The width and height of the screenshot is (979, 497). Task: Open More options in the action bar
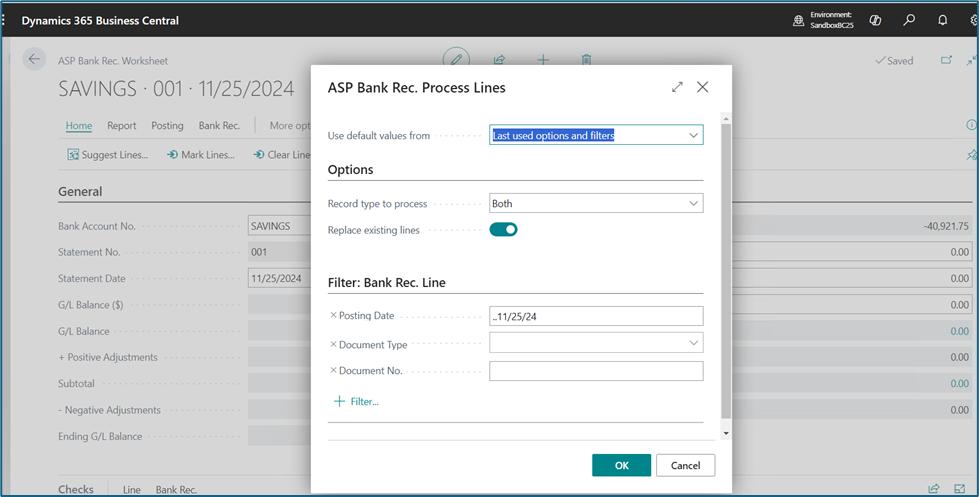[290, 125]
